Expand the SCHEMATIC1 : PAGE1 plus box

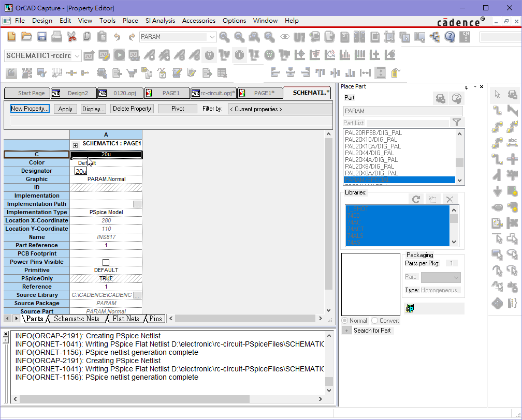coord(75,145)
